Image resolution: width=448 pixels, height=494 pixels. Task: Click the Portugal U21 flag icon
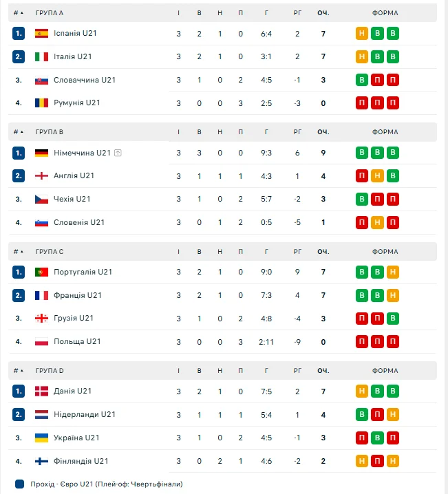[x=41, y=272]
